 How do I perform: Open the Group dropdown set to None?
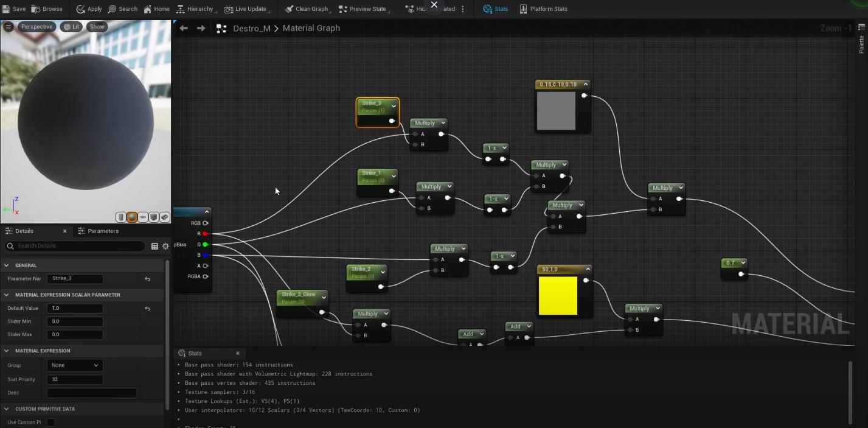(75, 365)
